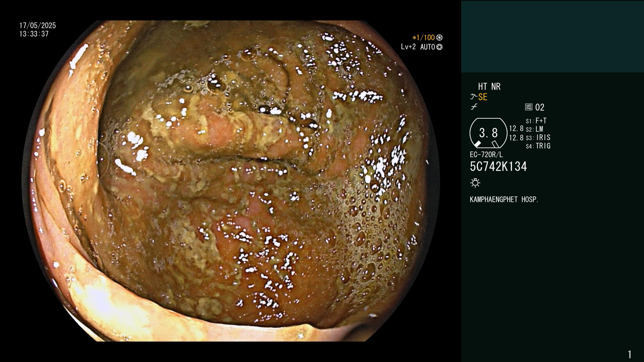Click the S3: IRIS switch assignment
644x362 pixels.
tap(538, 137)
